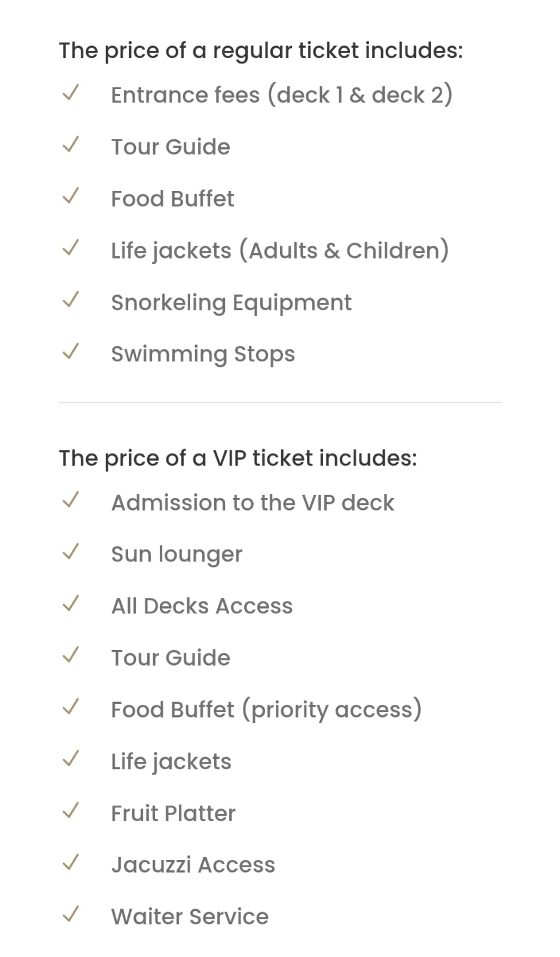560x957 pixels.
Task: Click the divider line between ticket sections
Action: pyautogui.click(x=280, y=403)
